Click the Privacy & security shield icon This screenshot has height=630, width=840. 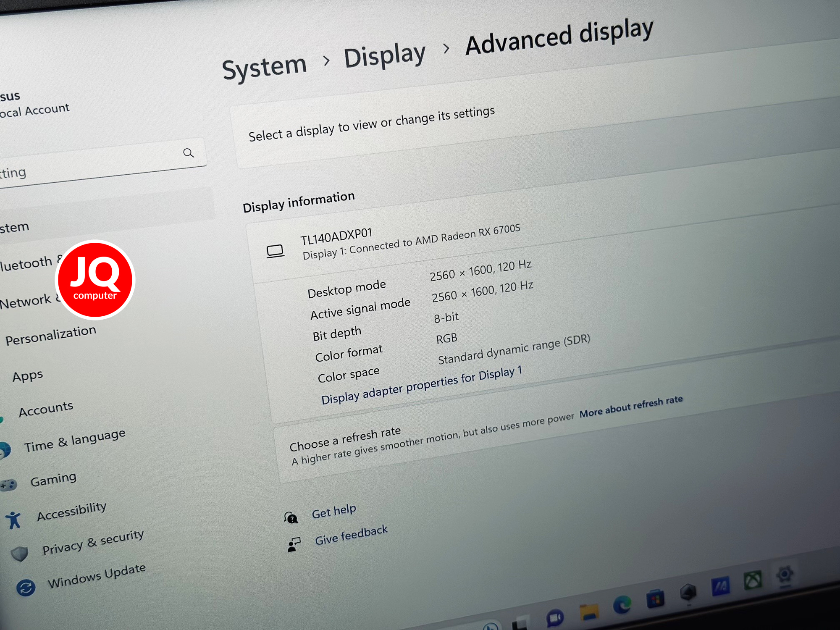point(19,554)
